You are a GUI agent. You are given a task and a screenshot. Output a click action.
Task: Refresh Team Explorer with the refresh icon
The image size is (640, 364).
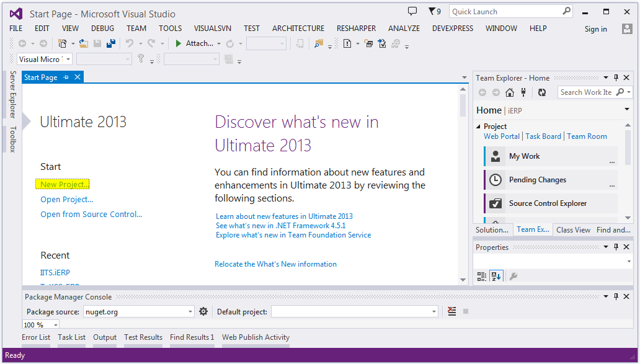[x=541, y=92]
